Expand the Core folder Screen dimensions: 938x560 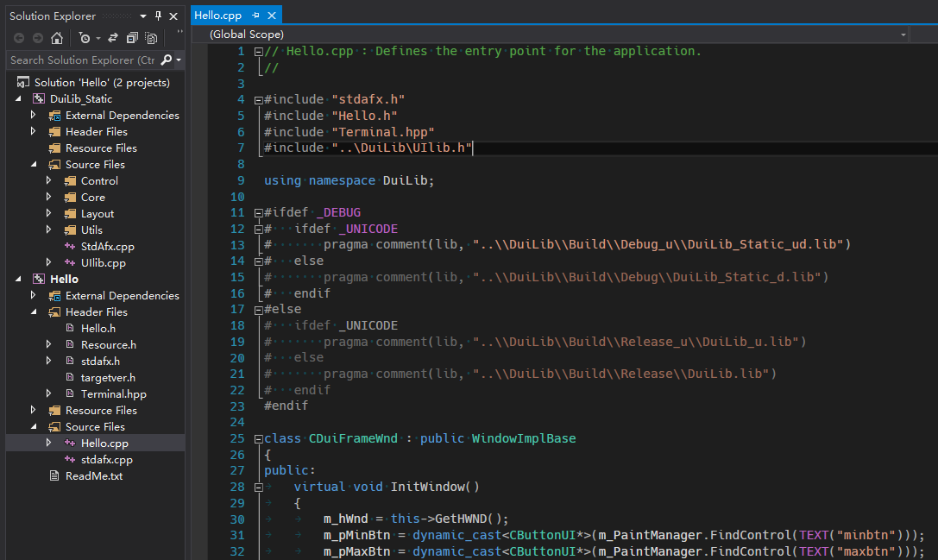(x=49, y=197)
